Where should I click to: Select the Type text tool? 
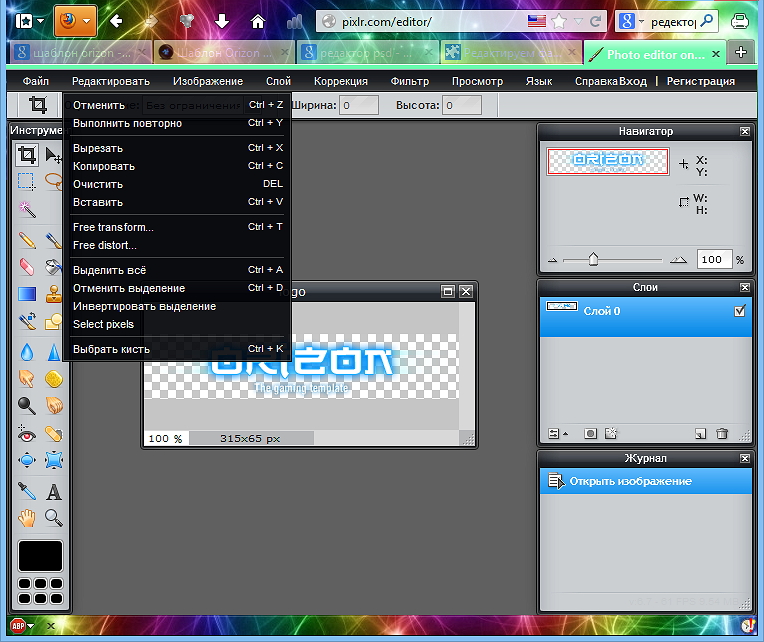pyautogui.click(x=54, y=490)
